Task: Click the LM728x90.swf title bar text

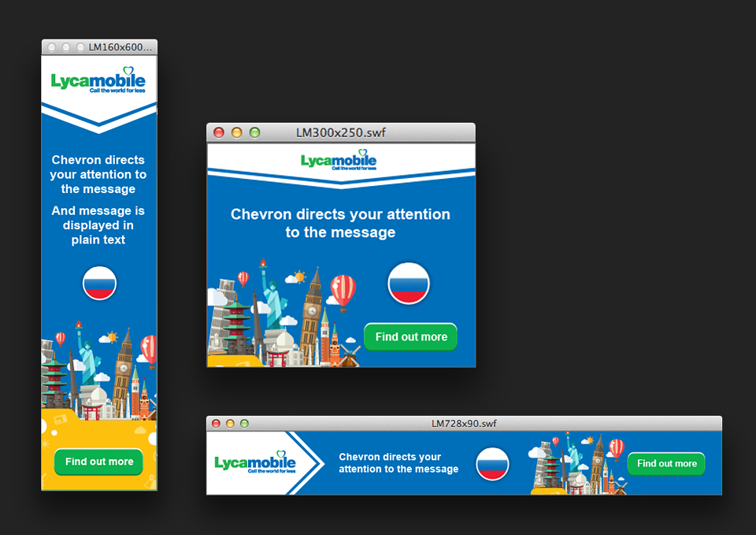Action: [464, 424]
